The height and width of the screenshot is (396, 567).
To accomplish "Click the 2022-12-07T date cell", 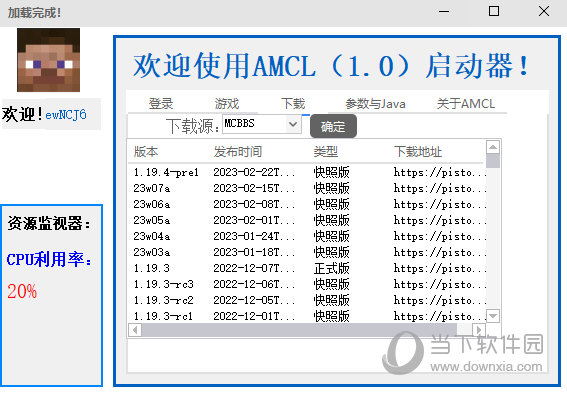I will [253, 268].
